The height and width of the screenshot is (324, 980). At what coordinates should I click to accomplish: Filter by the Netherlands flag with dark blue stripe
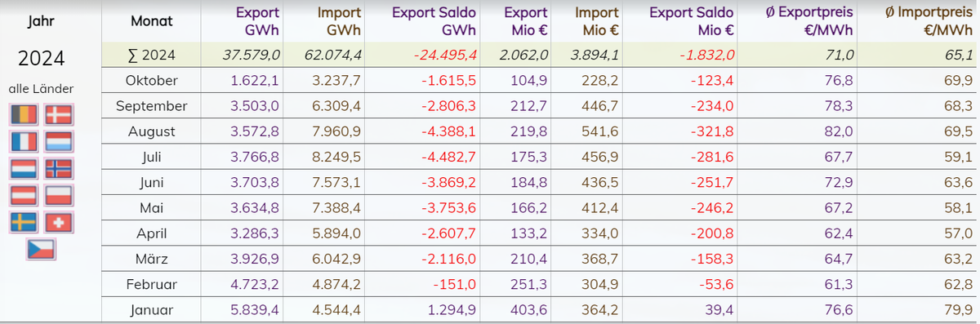(x=24, y=169)
